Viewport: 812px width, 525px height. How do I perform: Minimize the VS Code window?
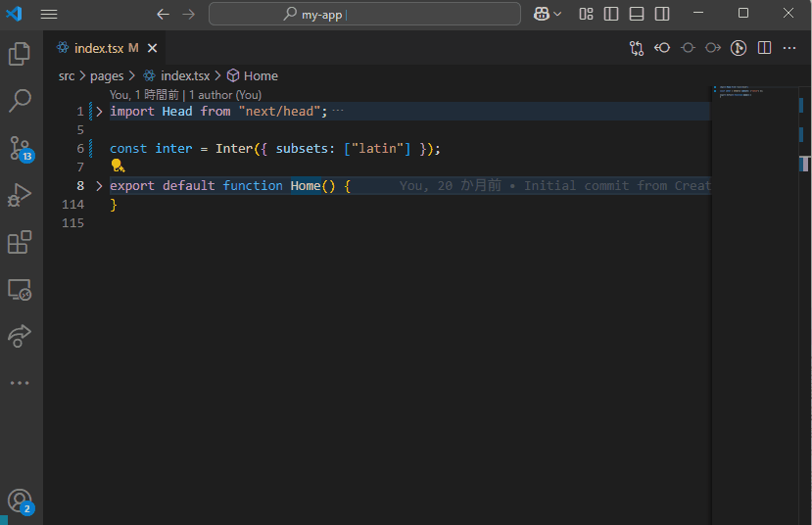(698, 13)
